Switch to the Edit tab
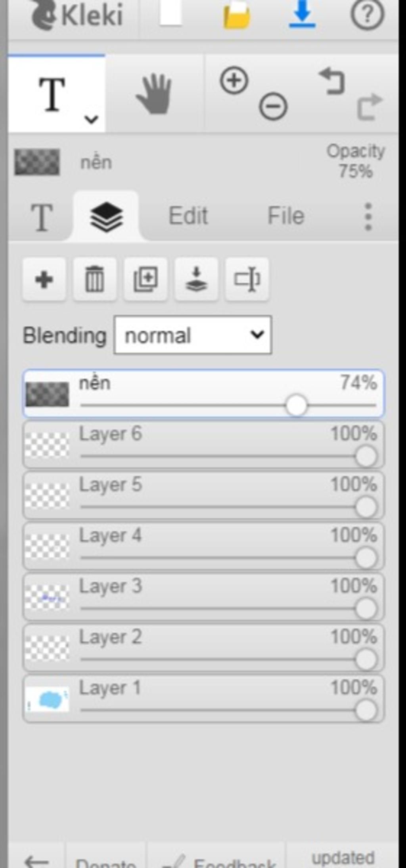The image size is (406, 868). 188,216
